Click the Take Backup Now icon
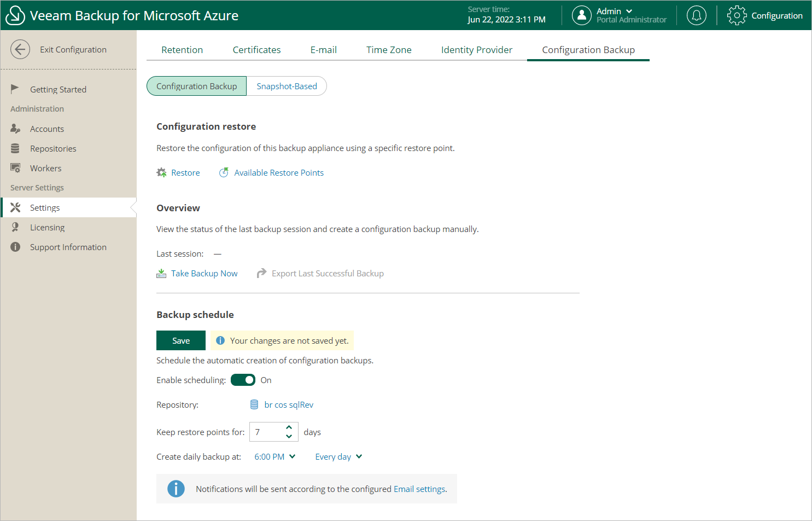This screenshot has width=812, height=521. 161,273
